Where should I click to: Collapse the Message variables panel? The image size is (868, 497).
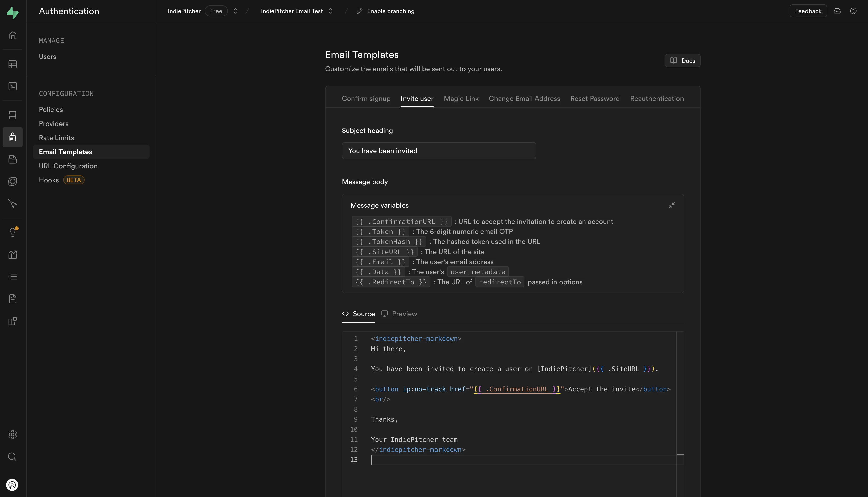point(671,205)
